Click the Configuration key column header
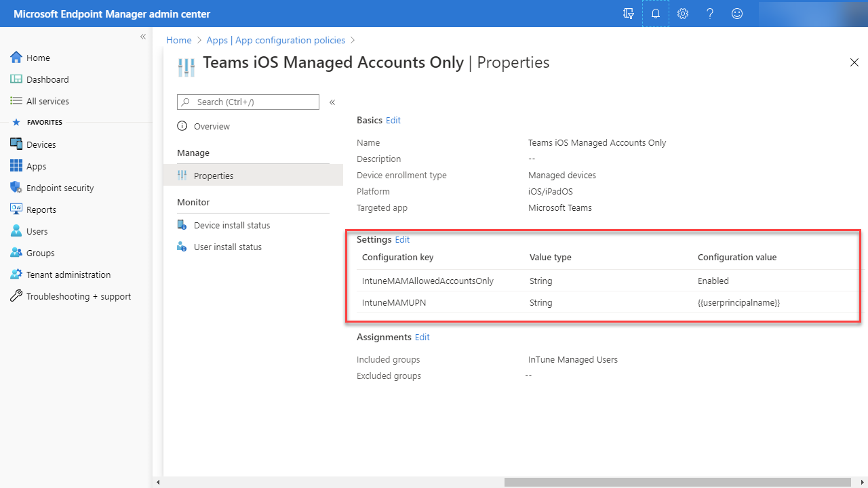Screen dimensions: 868x488 [397, 257]
